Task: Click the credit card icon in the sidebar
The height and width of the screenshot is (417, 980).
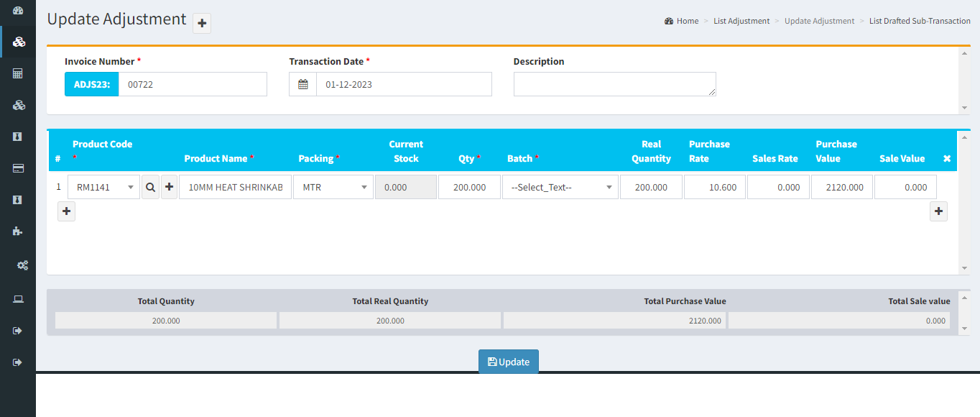Action: click(x=19, y=168)
